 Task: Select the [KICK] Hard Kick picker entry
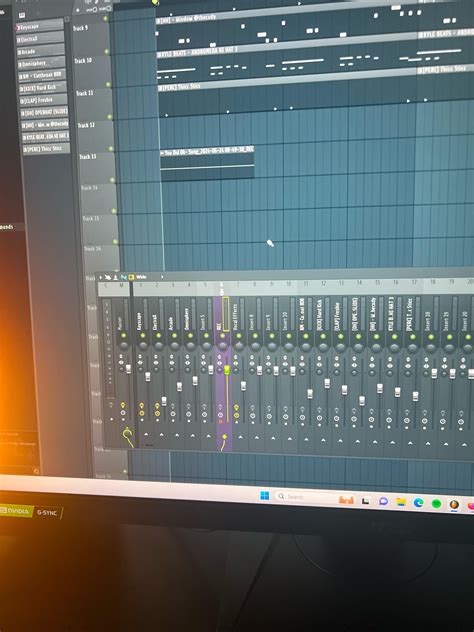coord(43,87)
